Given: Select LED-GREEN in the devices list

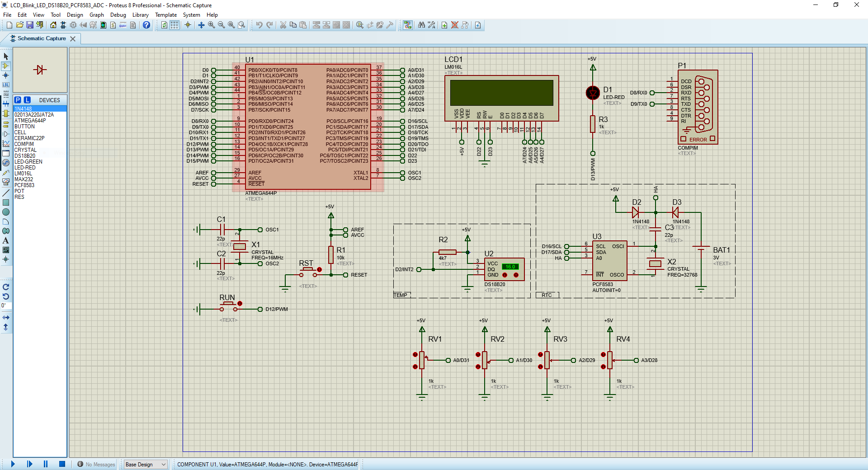Looking at the screenshot, I should point(40,162).
